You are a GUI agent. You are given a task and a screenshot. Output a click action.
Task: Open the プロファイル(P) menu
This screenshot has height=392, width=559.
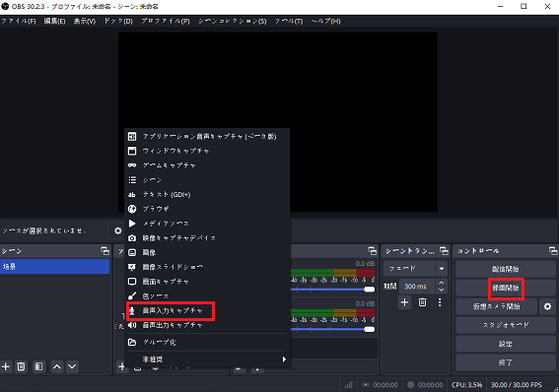(166, 22)
